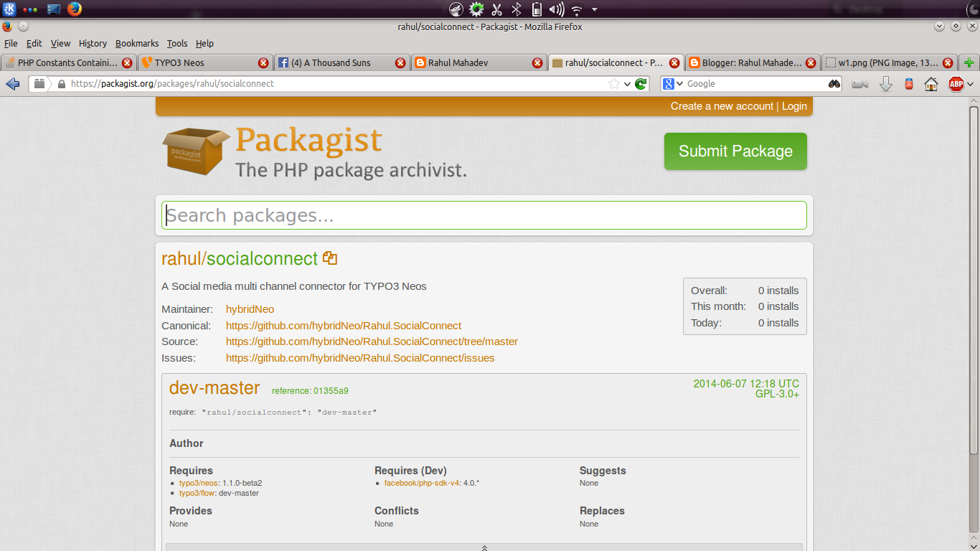Open the Wi-Fi network tray icon

[x=577, y=9]
